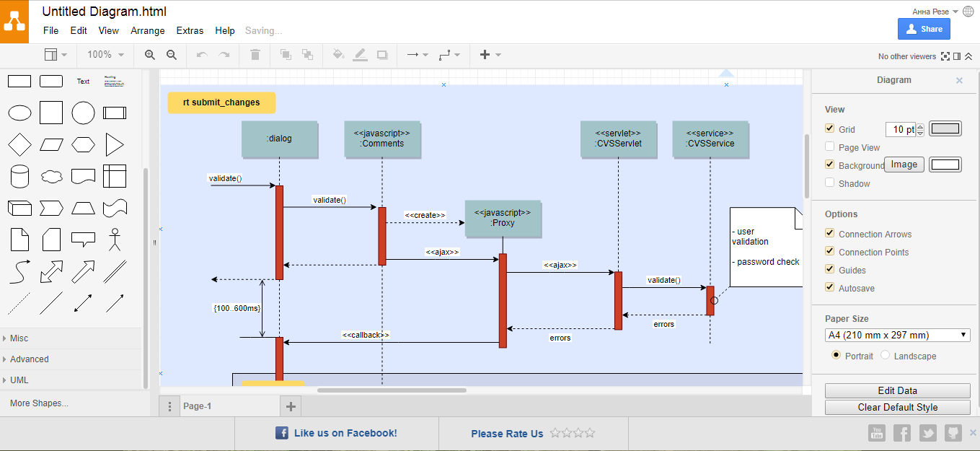This screenshot has height=451, width=980.
Task: Select the Landscape orientation radio button
Action: point(885,356)
